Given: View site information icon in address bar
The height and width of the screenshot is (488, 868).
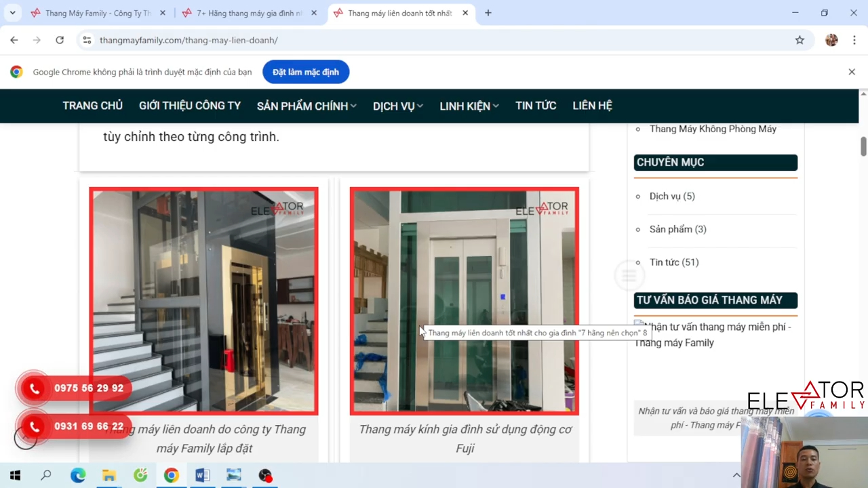Looking at the screenshot, I should click(x=87, y=40).
